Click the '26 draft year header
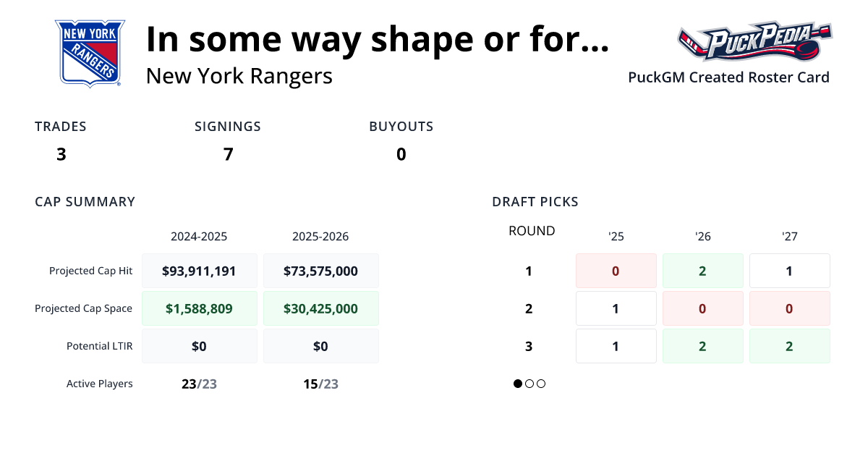 coord(702,237)
